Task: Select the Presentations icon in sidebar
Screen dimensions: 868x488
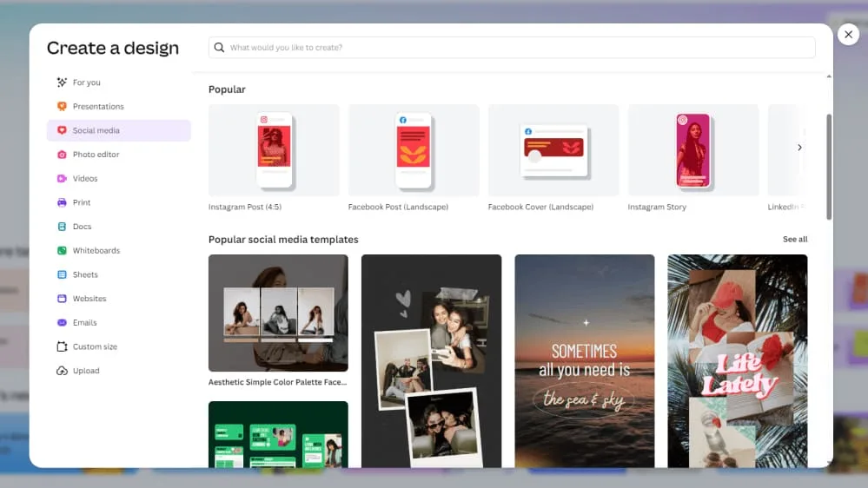Action: click(62, 107)
